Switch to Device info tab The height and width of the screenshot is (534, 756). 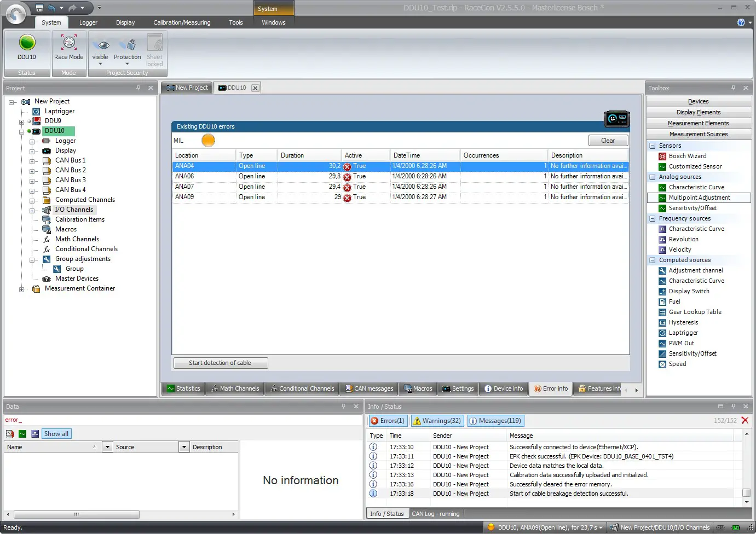pyautogui.click(x=504, y=388)
